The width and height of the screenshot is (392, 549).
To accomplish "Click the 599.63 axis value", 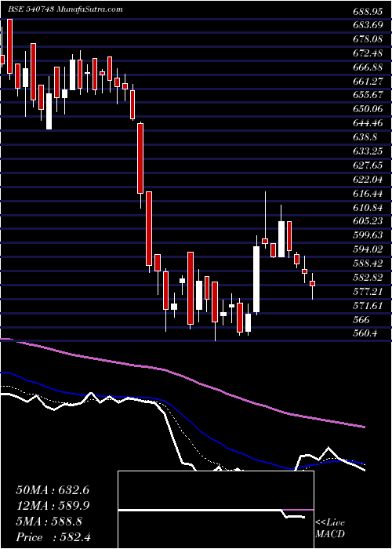I will pos(367,236).
